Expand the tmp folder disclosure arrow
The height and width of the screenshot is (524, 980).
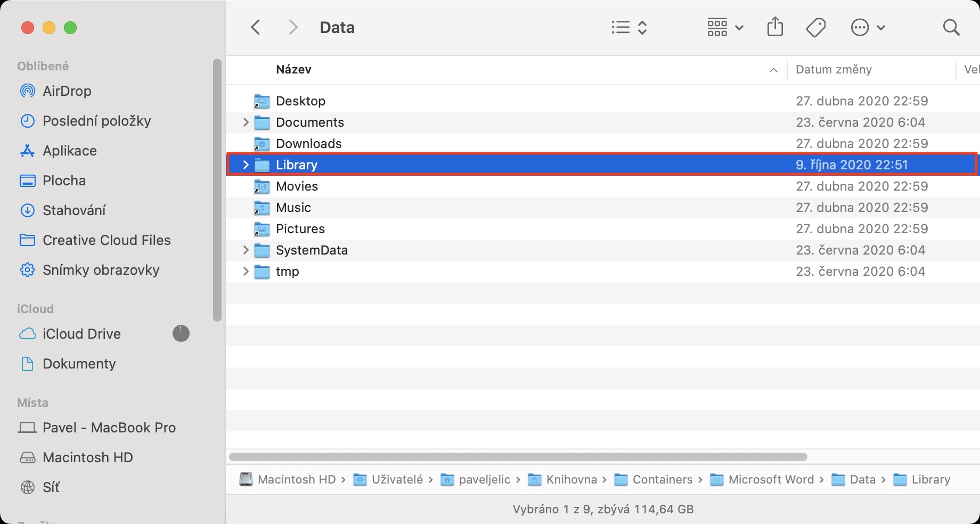click(246, 272)
